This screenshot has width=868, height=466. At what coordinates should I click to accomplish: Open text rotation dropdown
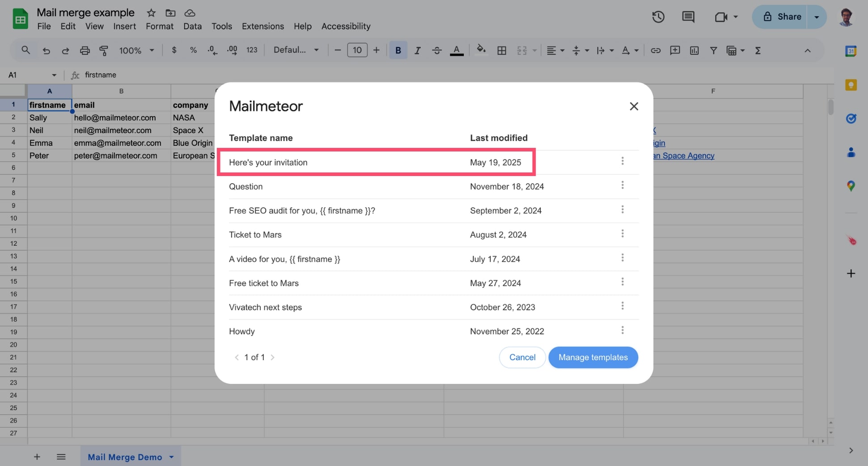(630, 50)
